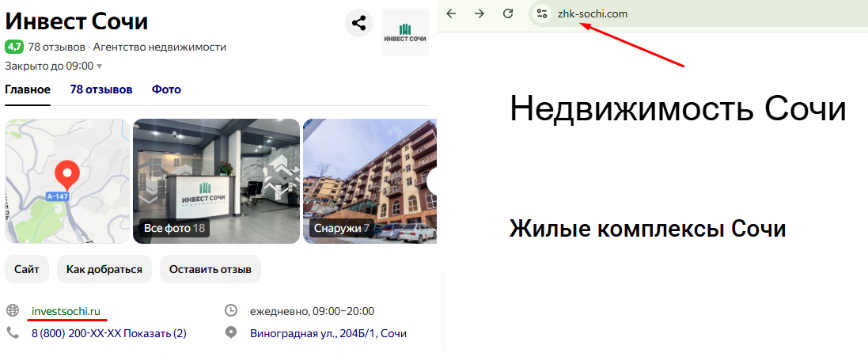This screenshot has height=353, width=868.
Task: Click the 78 отзывов text under title
Action: click(x=56, y=47)
